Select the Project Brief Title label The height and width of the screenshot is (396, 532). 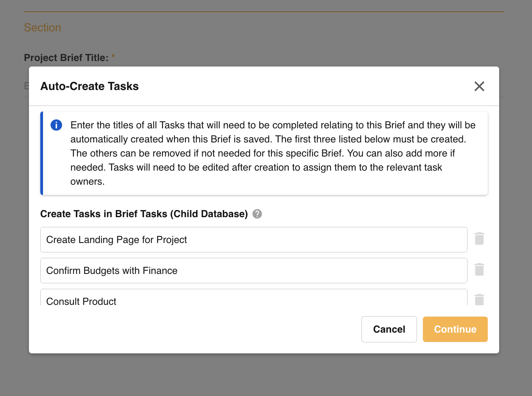pos(66,58)
